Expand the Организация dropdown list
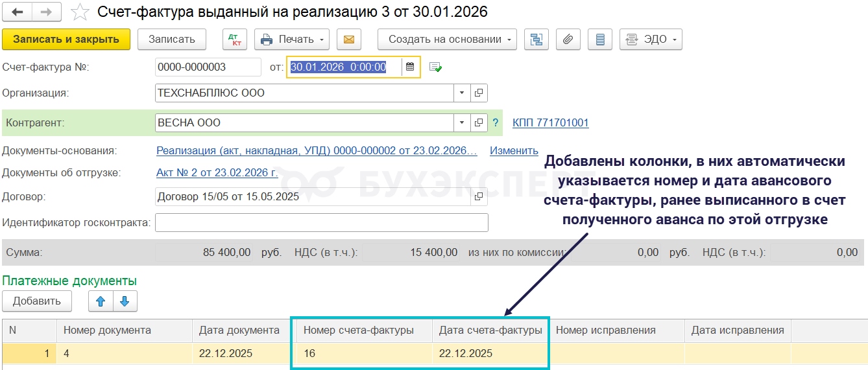Image resolution: width=868 pixels, height=370 pixels. click(462, 93)
